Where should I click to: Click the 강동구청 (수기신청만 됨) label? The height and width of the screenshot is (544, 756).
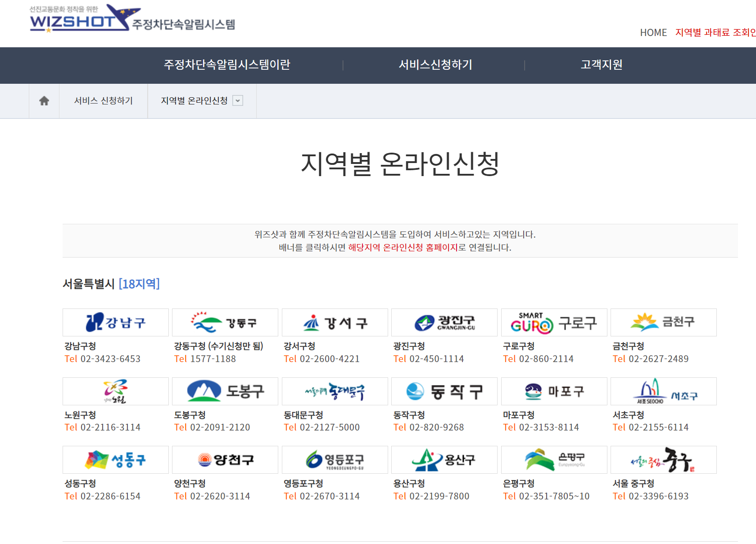tap(219, 346)
